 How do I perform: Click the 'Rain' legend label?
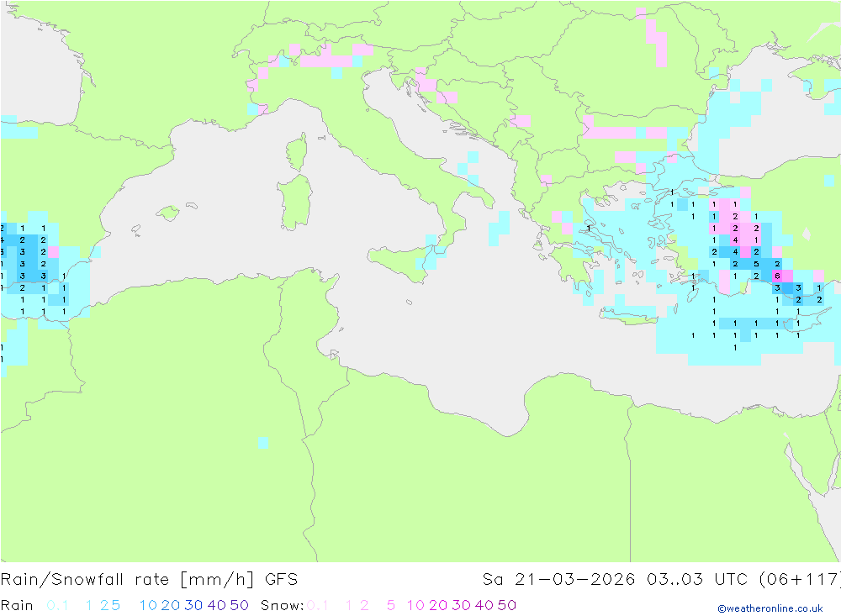(17, 605)
